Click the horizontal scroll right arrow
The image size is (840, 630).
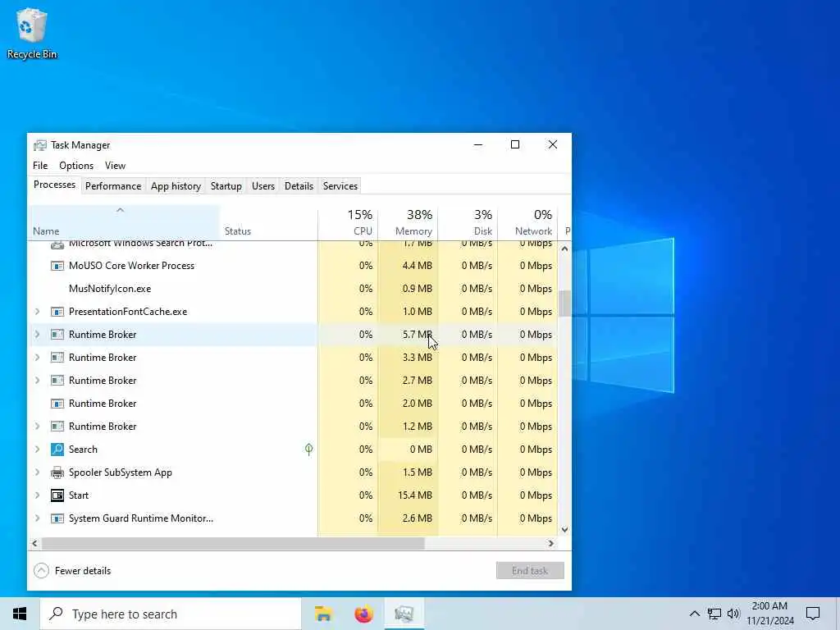(x=550, y=544)
